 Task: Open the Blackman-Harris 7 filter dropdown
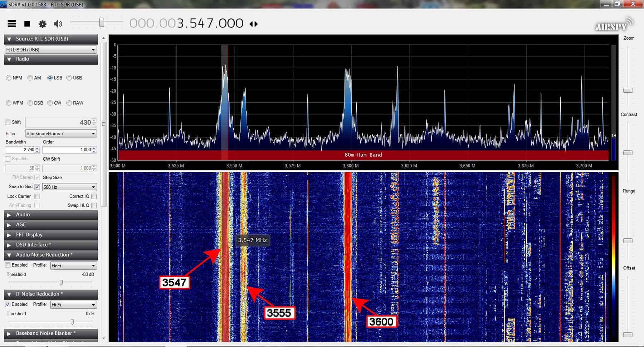[x=61, y=133]
